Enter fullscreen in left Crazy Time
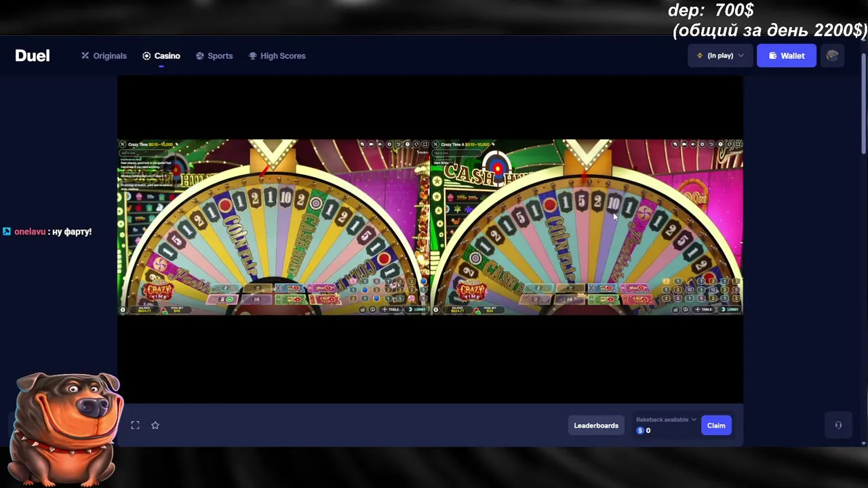The height and width of the screenshot is (488, 868). pyautogui.click(x=425, y=144)
